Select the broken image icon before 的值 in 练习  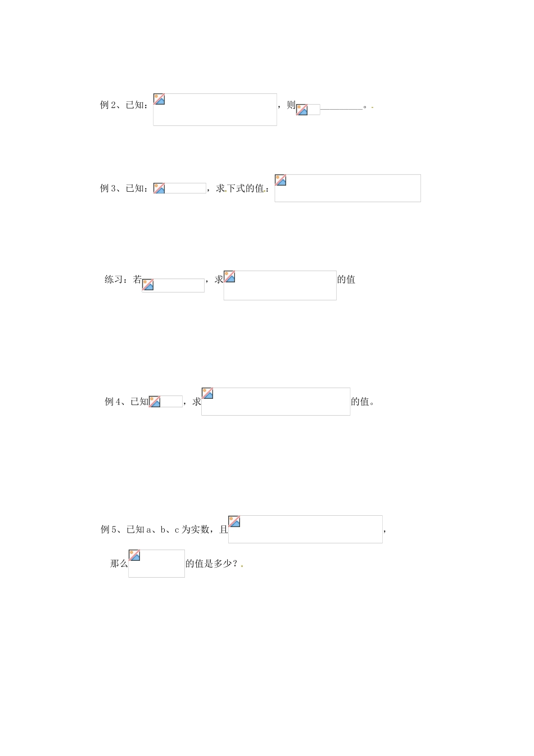coord(229,277)
